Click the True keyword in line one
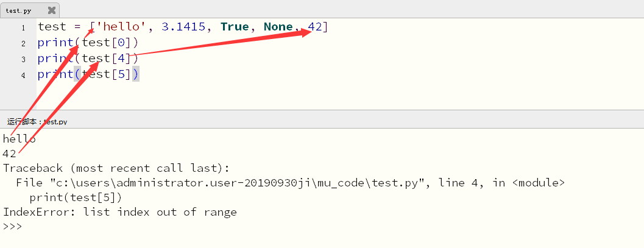Viewport: 644px width, 248px height. [235, 27]
